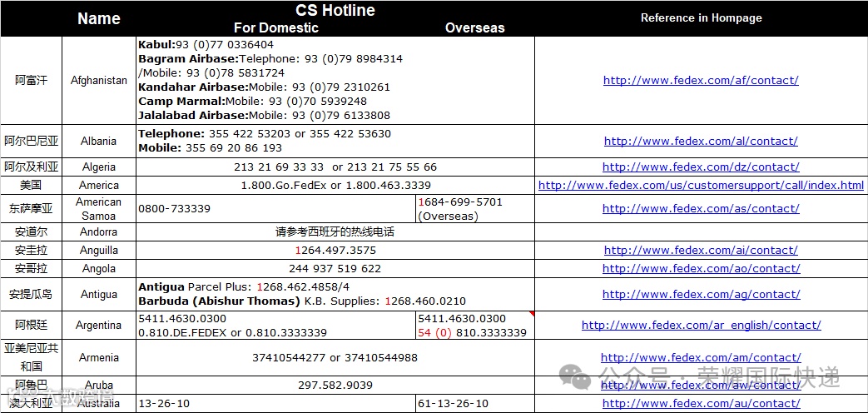This screenshot has width=868, height=413.
Task: Select the Name column header
Action: click(98, 18)
